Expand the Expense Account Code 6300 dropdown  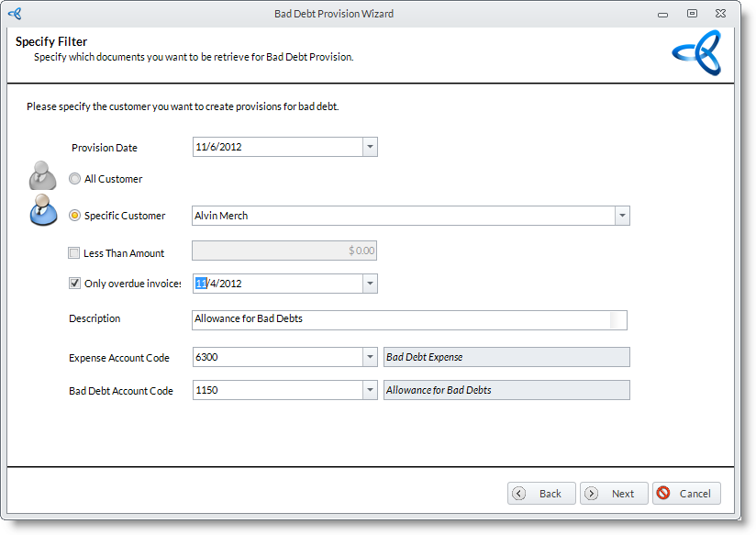369,357
